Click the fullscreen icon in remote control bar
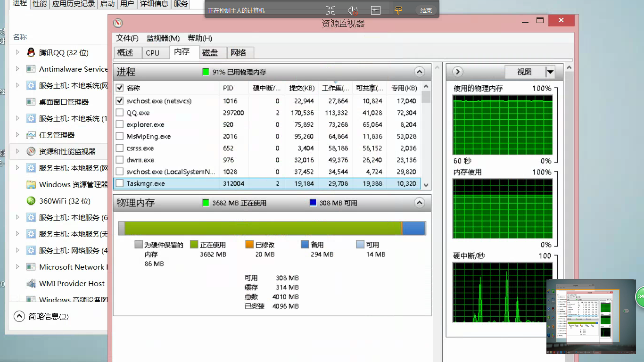Image resolution: width=644 pixels, height=362 pixels. pyautogui.click(x=330, y=10)
